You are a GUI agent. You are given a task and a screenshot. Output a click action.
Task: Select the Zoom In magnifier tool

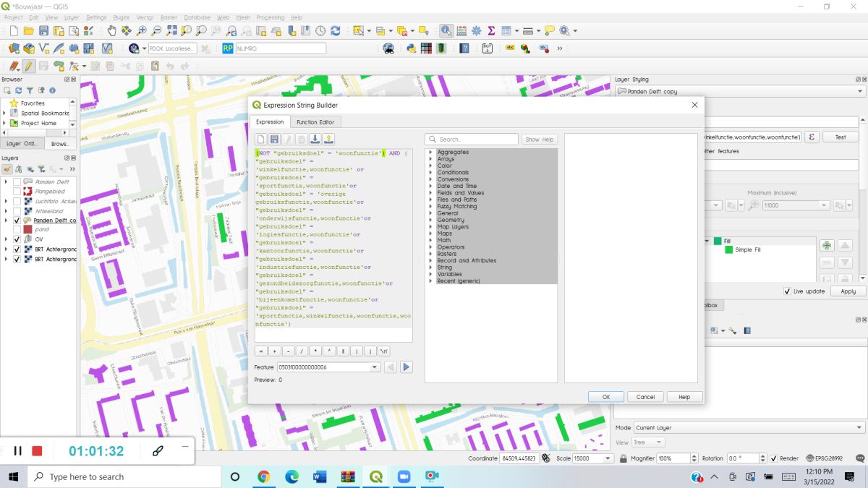[x=142, y=31]
